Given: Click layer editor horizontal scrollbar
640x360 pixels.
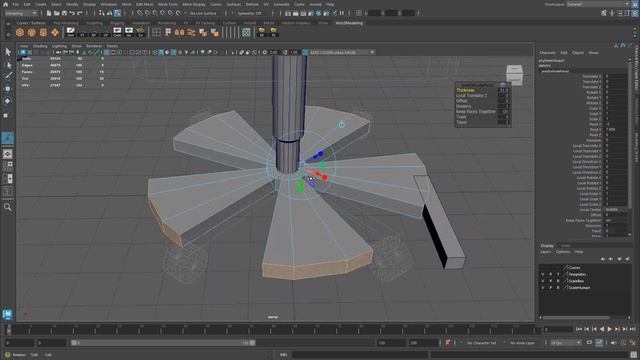Looking at the screenshot, I should [x=576, y=318].
